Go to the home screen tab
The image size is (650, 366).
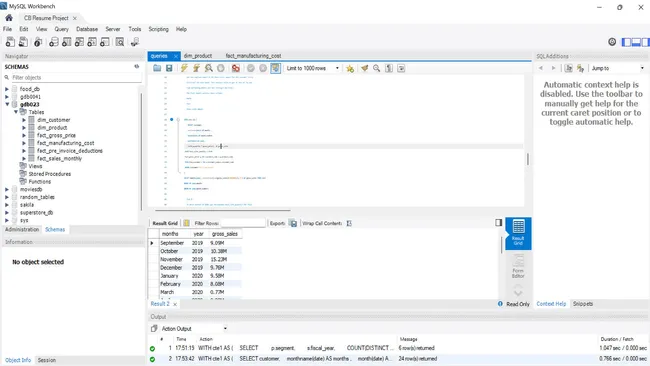9,18
